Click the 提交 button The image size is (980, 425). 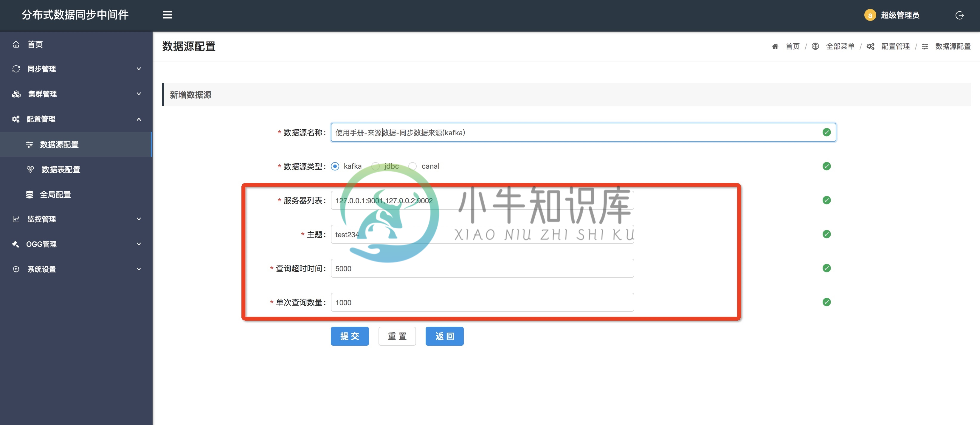[349, 336]
